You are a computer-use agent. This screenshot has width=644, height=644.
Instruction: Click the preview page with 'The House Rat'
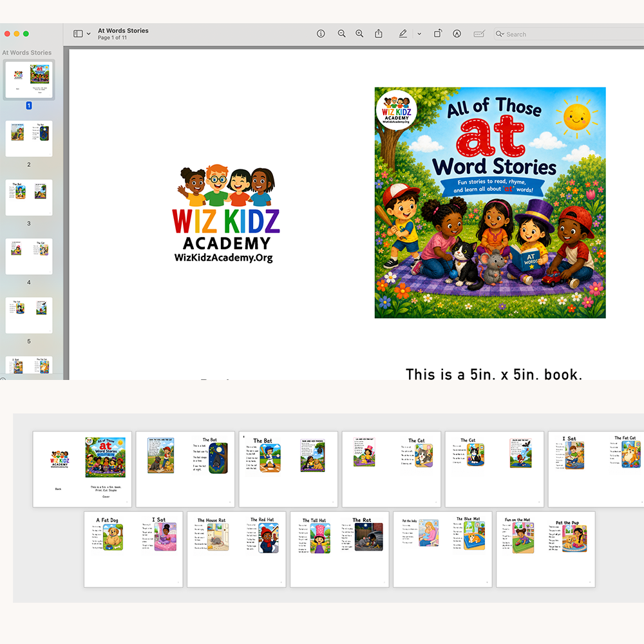point(236,549)
